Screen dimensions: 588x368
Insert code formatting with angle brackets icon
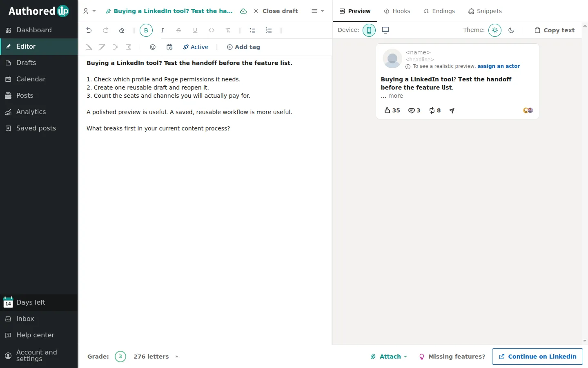pos(212,30)
